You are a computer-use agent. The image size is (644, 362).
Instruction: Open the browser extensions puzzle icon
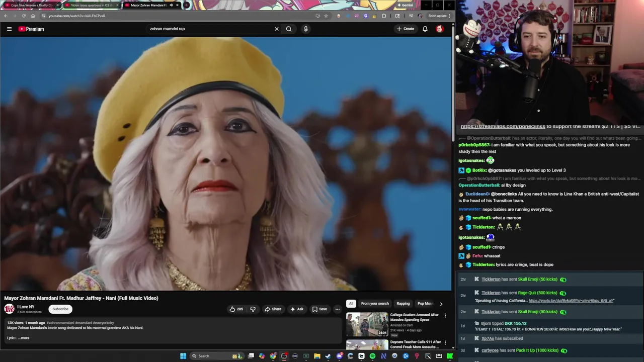[384, 16]
